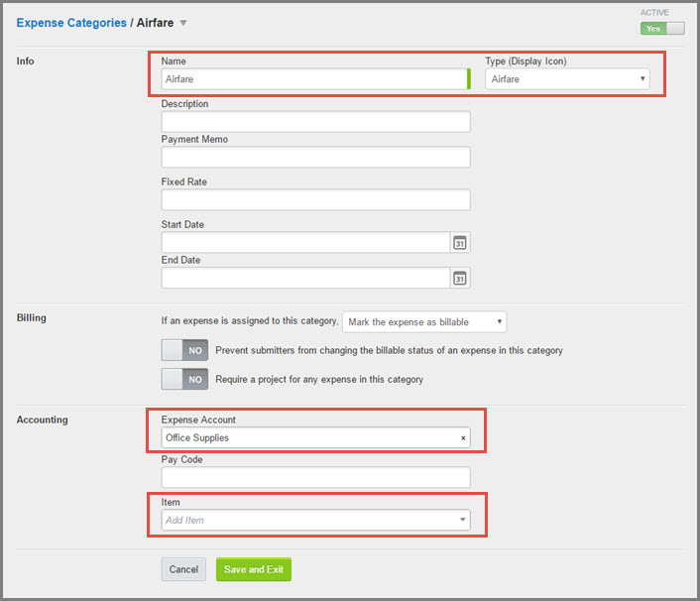Click Save and Exit button
700x601 pixels.
(x=254, y=569)
